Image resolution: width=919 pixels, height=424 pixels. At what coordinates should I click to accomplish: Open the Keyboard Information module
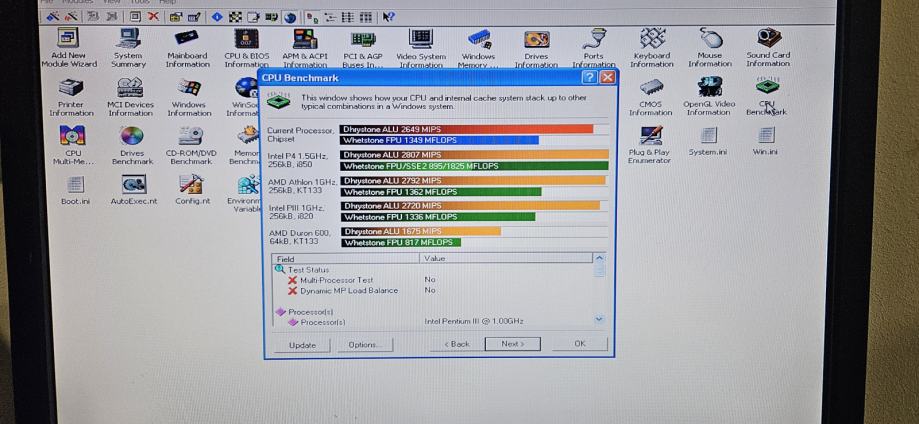pos(652,48)
